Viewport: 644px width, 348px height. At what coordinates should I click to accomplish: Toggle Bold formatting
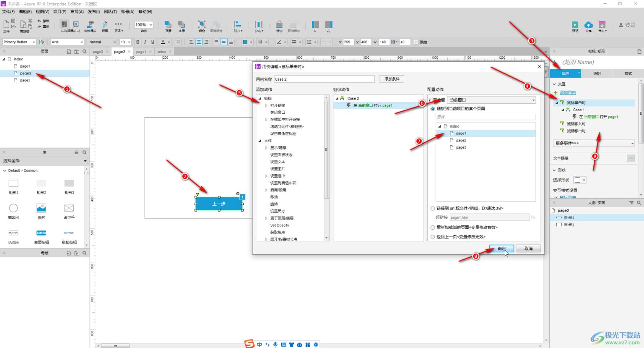click(x=138, y=42)
